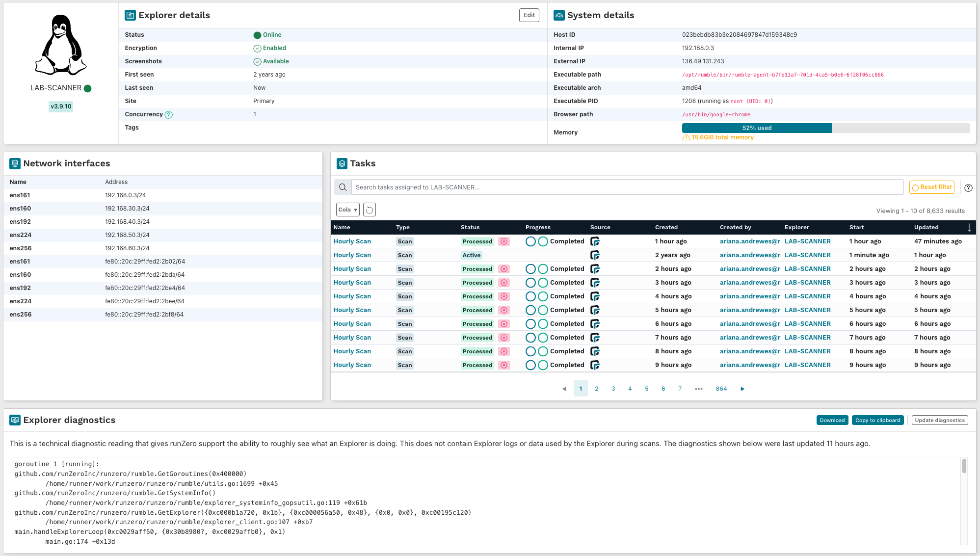980x556 pixels.
Task: Expand the pagination ellipsis for more pages
Action: coord(699,388)
